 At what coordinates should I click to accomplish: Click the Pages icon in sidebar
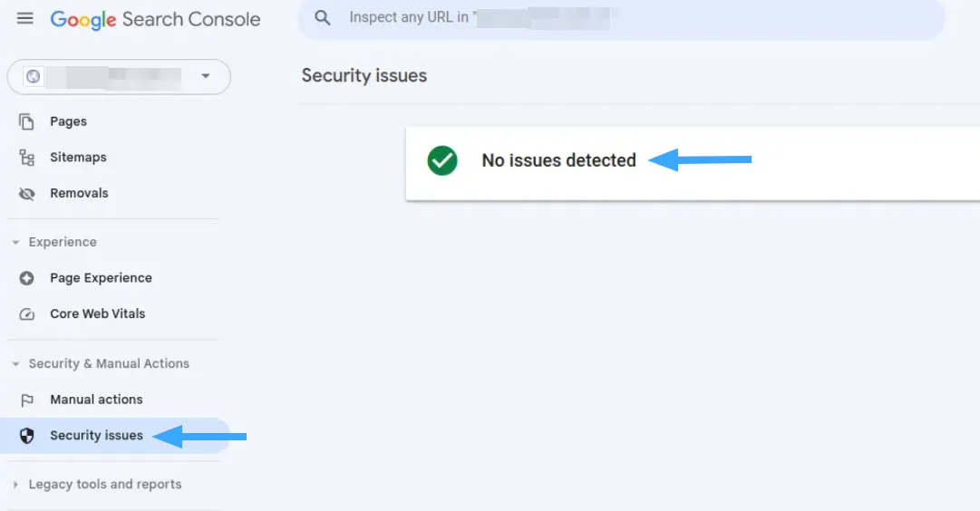(x=27, y=121)
